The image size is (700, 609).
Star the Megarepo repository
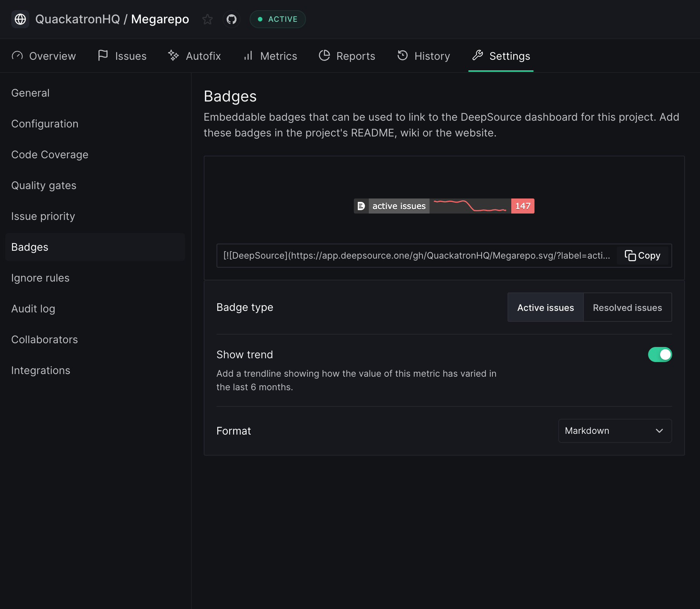208,19
